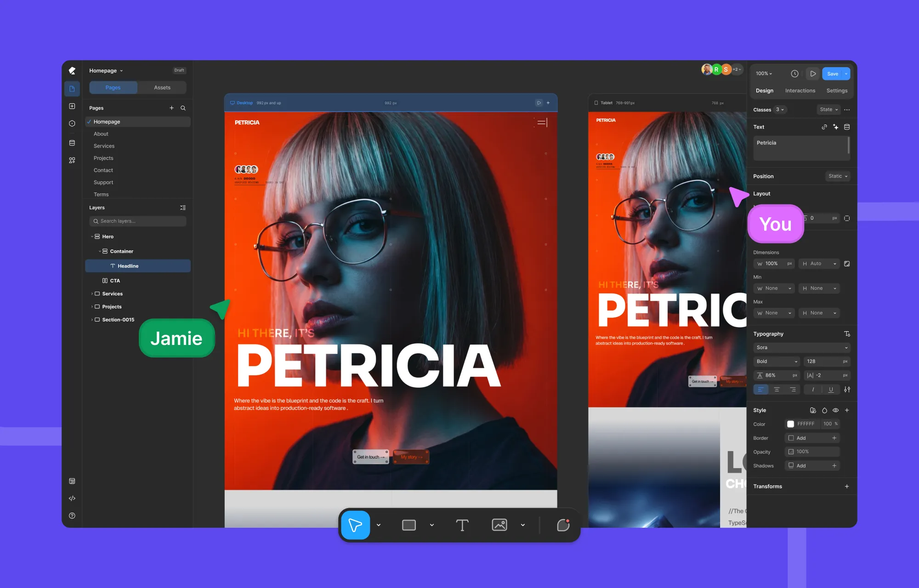
Task: Select the rectangle shape tool
Action: [408, 525]
